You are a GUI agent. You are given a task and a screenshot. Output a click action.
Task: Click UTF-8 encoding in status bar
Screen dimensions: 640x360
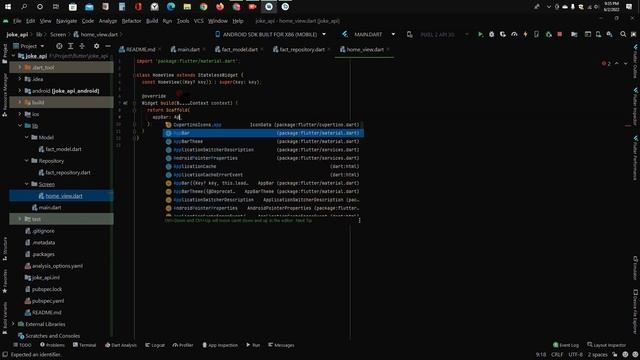point(576,355)
